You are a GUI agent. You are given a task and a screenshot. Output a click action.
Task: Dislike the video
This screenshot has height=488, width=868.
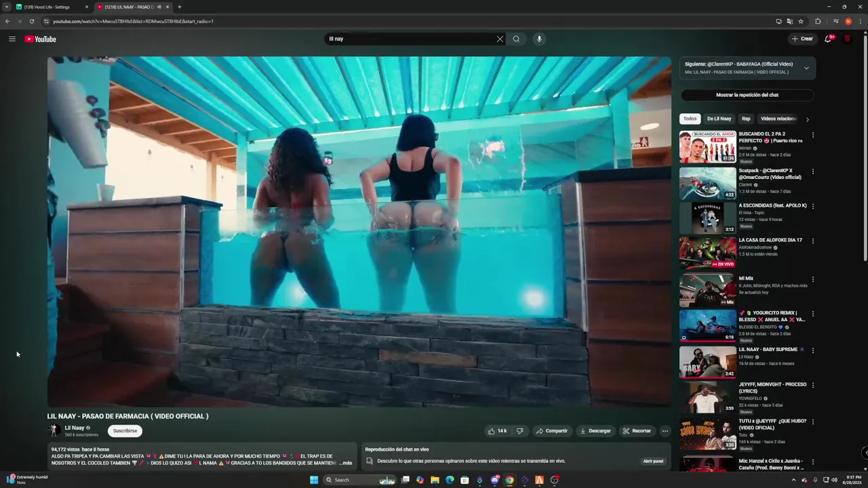520,430
